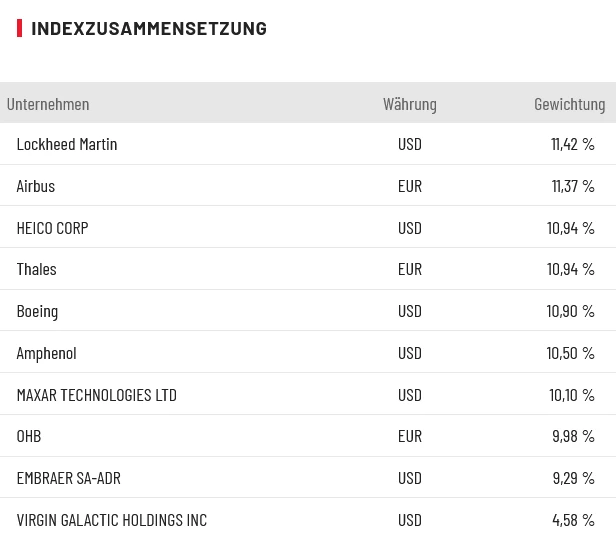Open the Lockheed Martin entry
Viewport: 616px width, 552px height.
click(x=67, y=144)
